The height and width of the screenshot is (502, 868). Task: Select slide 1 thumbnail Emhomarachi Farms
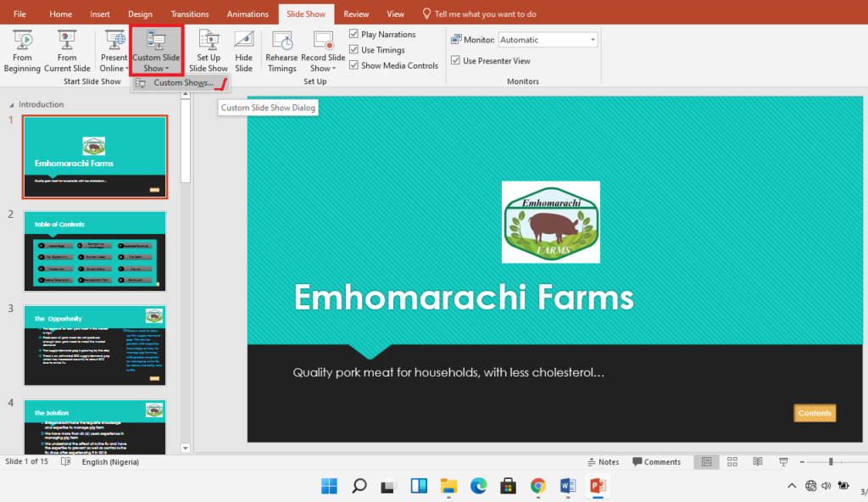[95, 157]
